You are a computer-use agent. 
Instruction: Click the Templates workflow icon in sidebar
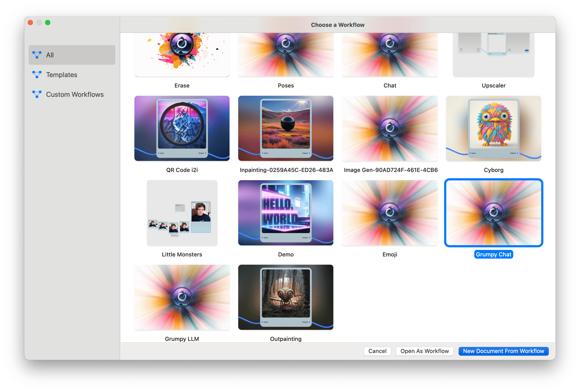click(x=37, y=75)
